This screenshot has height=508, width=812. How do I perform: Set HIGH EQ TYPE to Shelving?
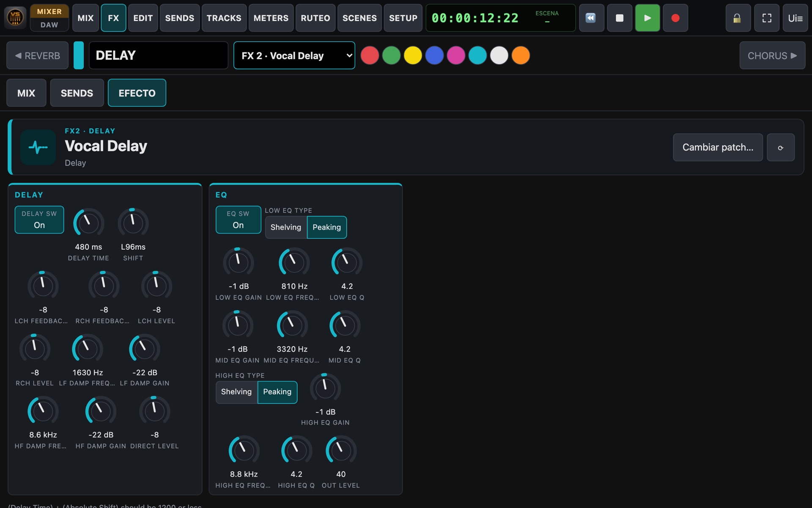click(236, 392)
